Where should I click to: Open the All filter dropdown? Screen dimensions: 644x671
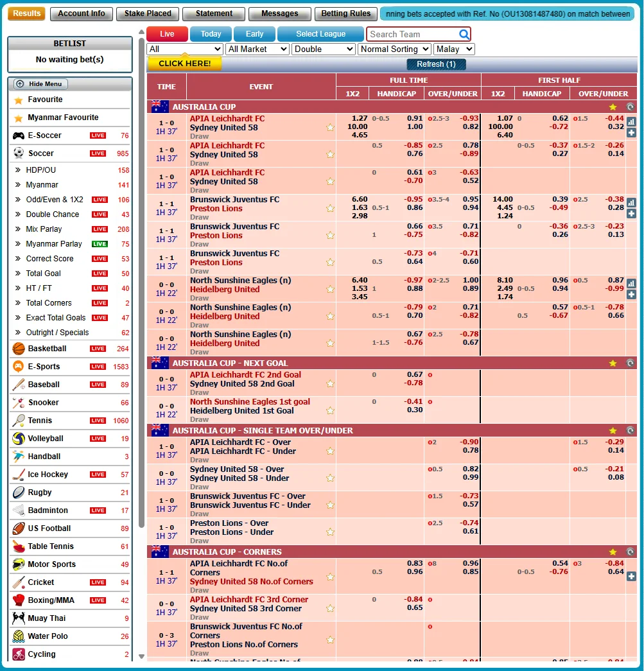[x=185, y=49]
